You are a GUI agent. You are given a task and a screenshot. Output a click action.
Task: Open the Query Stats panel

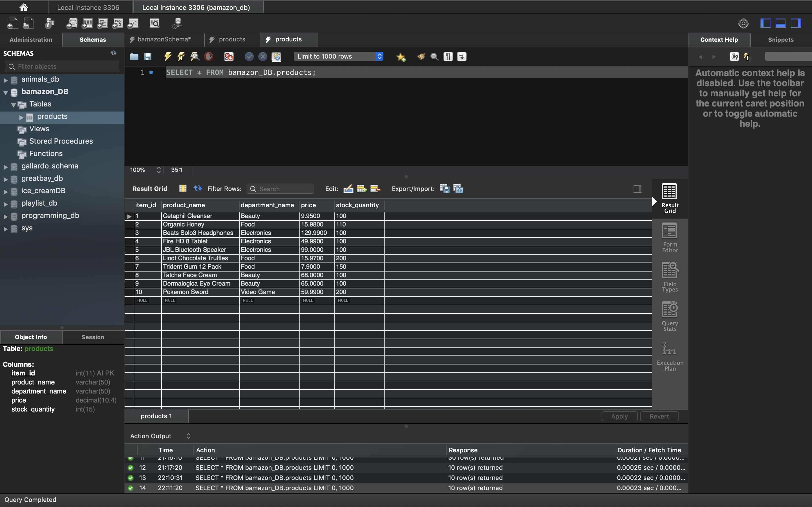coord(669,317)
